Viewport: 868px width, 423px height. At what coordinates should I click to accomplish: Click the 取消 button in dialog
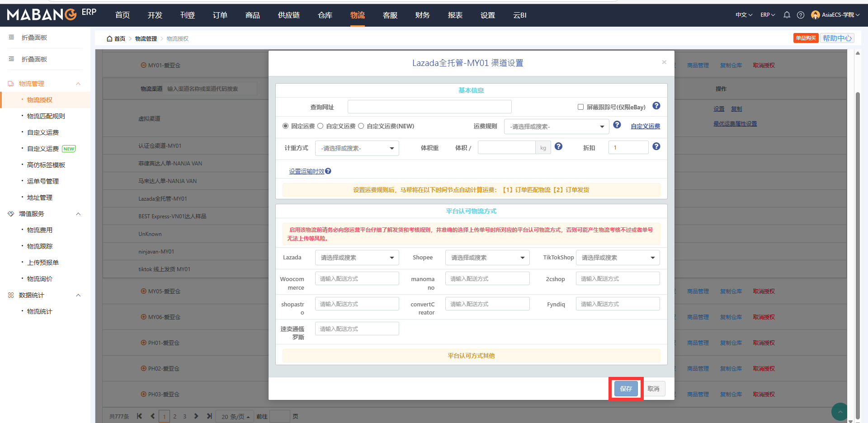point(654,389)
